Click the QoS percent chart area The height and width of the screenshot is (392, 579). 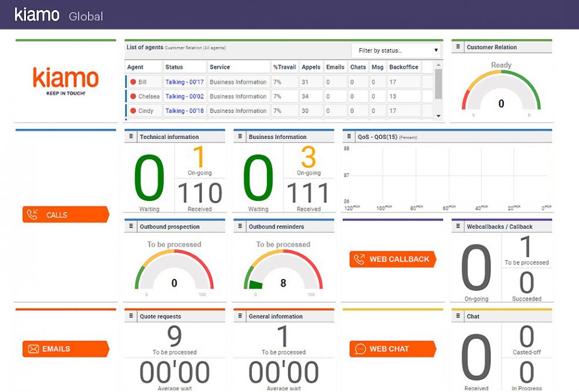(x=448, y=177)
